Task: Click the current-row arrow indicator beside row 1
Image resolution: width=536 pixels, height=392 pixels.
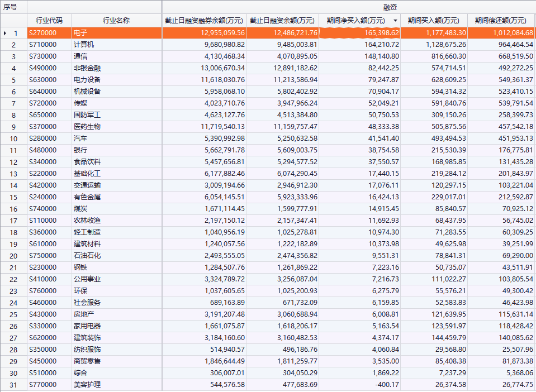Action: 5,33
